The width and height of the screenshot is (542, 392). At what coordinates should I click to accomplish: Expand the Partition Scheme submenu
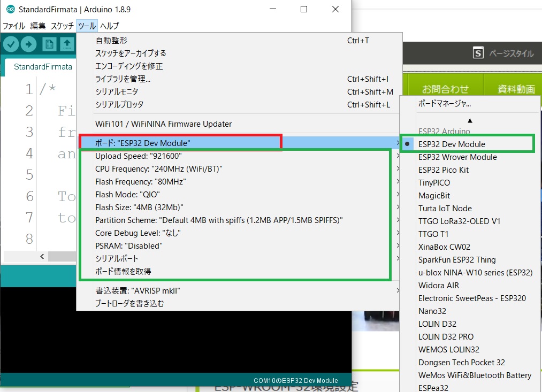[x=239, y=220]
